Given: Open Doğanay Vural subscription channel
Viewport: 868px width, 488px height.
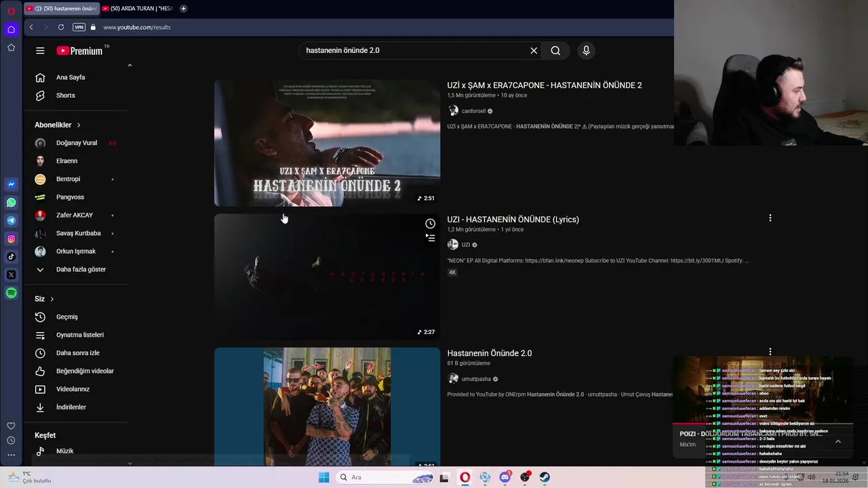Looking at the screenshot, I should point(76,143).
